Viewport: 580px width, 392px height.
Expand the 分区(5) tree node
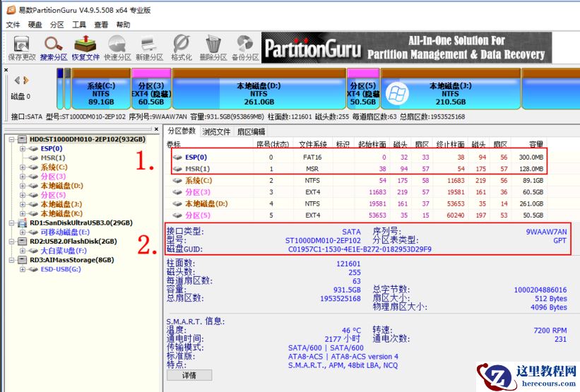pos(23,195)
